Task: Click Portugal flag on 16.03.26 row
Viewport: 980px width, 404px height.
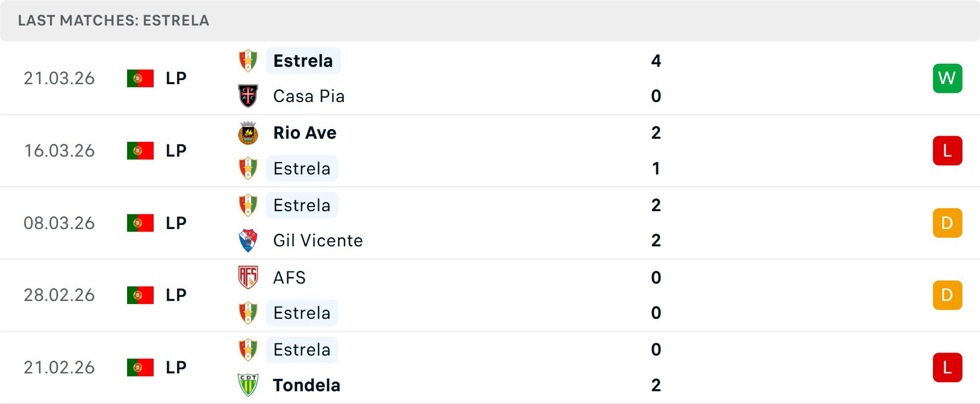Action: point(140,150)
